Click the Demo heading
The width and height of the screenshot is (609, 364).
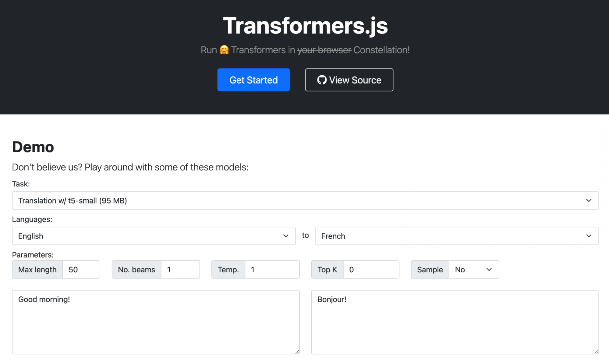(x=33, y=147)
